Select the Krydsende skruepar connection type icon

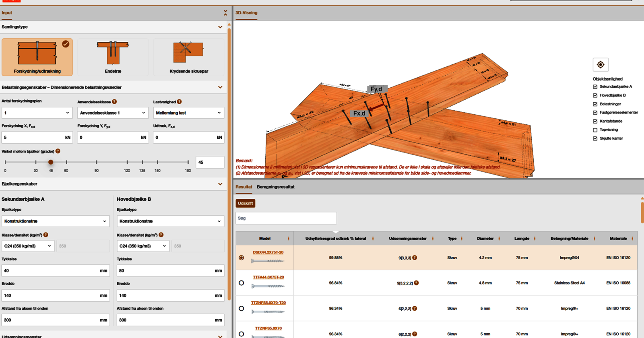tap(189, 57)
